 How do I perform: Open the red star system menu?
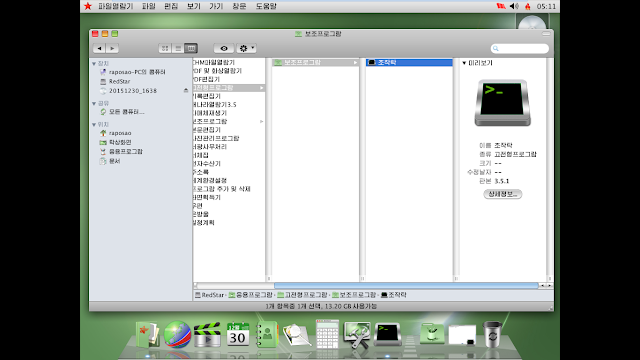tap(88, 6)
